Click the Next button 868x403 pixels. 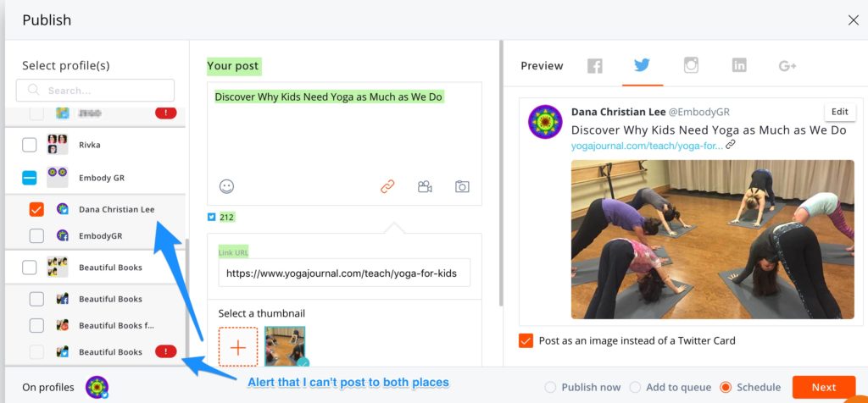pyautogui.click(x=823, y=387)
